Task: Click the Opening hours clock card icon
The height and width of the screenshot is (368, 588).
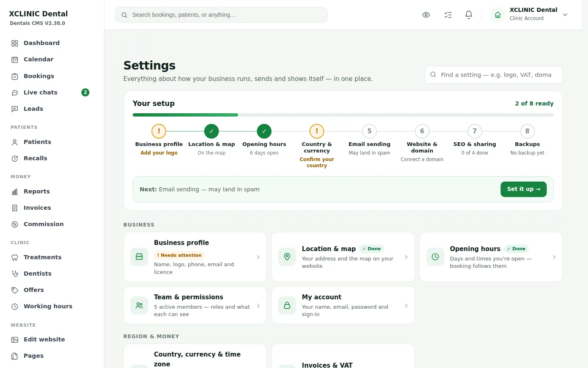Action: tap(435, 257)
